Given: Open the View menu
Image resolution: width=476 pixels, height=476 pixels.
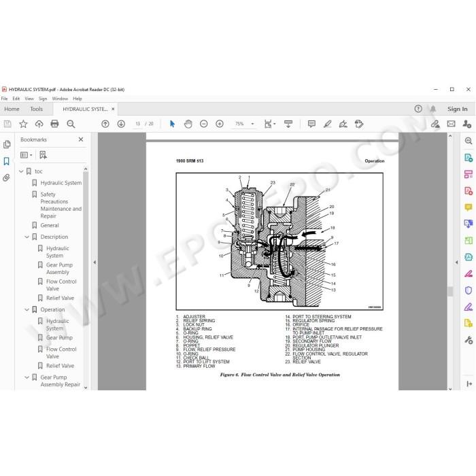Looking at the screenshot, I should tap(29, 99).
